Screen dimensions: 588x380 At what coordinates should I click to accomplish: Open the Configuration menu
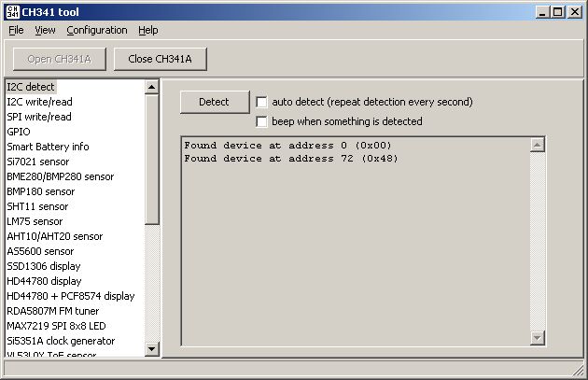[97, 30]
